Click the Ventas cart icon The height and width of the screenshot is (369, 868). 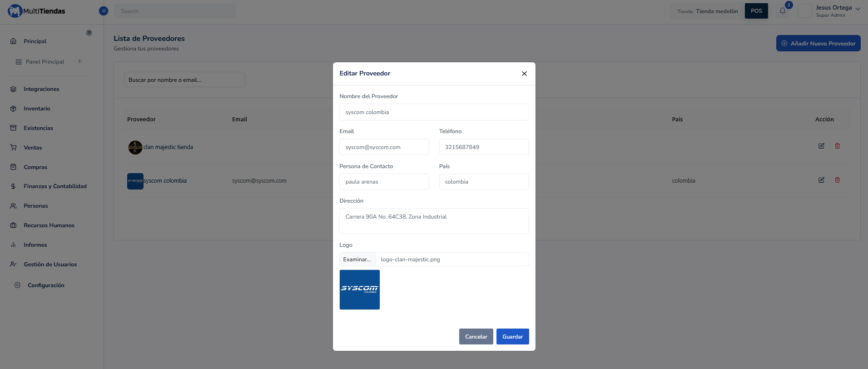tap(13, 148)
